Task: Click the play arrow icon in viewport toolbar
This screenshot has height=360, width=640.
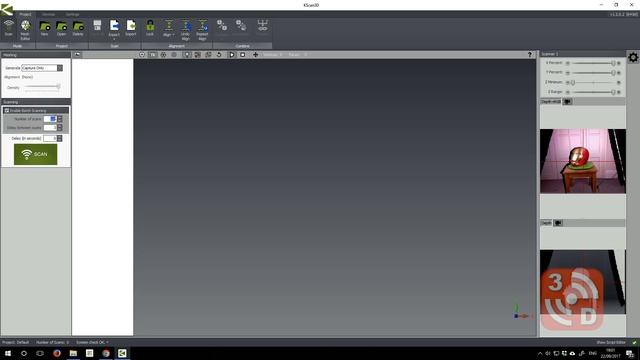Action: pyautogui.click(x=232, y=55)
